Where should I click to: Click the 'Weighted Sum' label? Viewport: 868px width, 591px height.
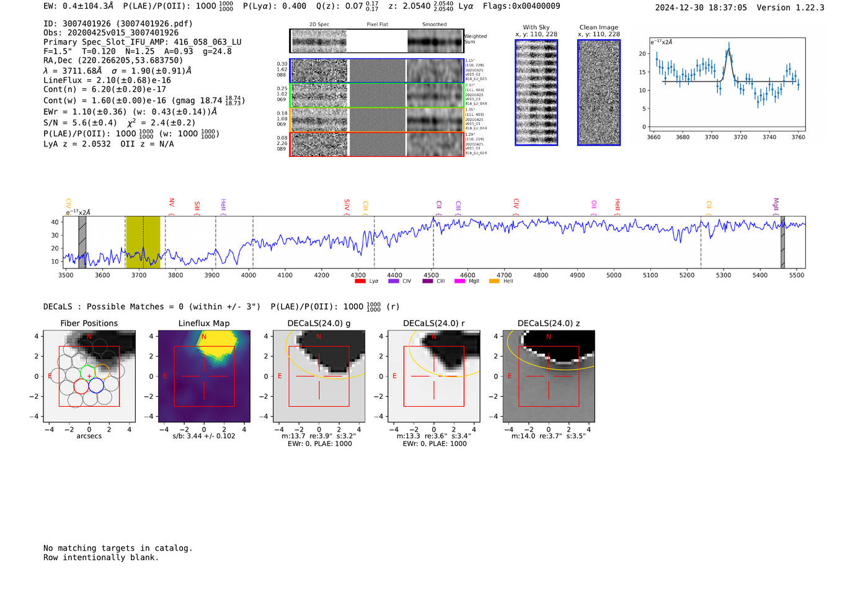[476, 39]
